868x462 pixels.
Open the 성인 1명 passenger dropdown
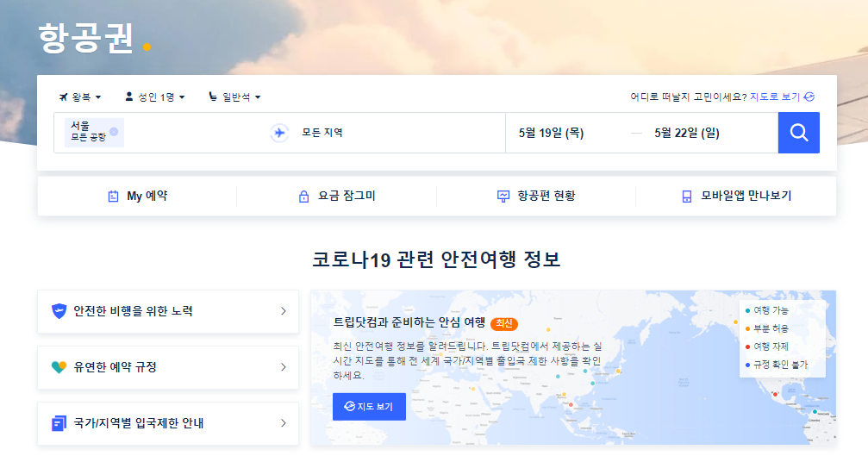pos(155,97)
